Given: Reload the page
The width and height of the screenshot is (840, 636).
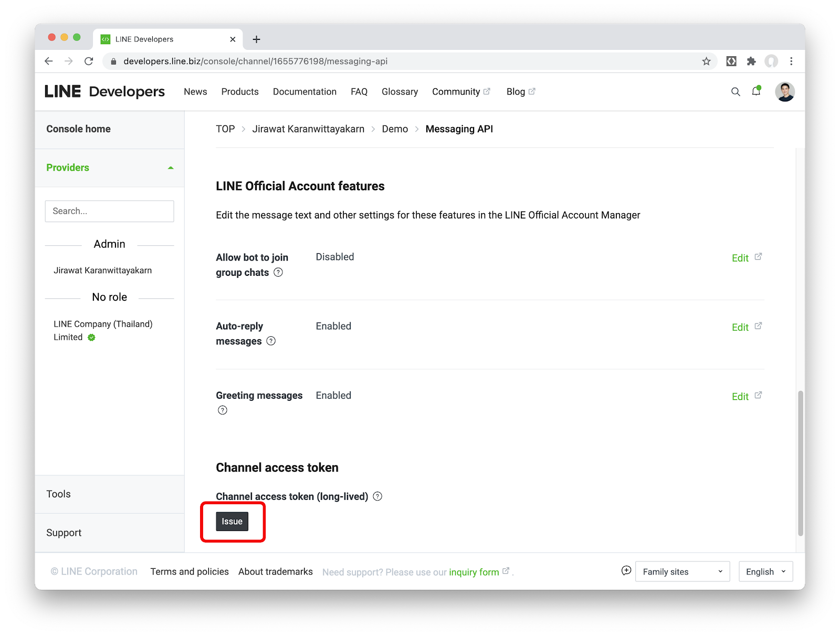Looking at the screenshot, I should [89, 61].
